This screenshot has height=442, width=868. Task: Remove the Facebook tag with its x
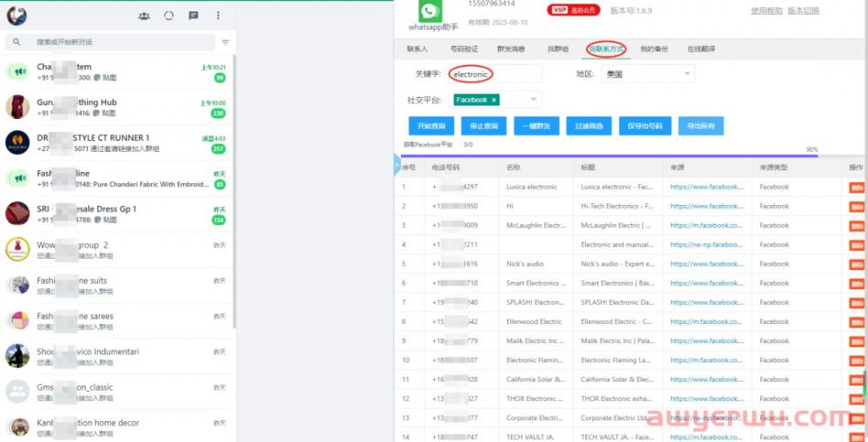point(493,100)
